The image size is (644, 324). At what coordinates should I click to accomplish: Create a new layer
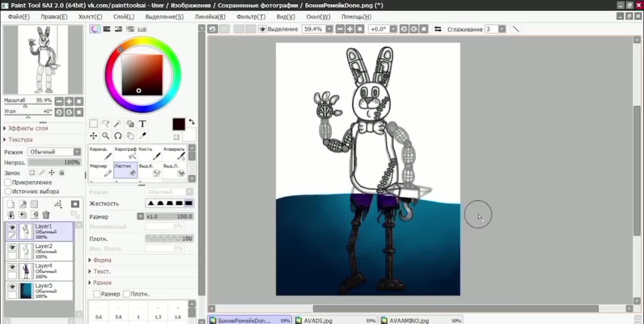pyautogui.click(x=11, y=204)
